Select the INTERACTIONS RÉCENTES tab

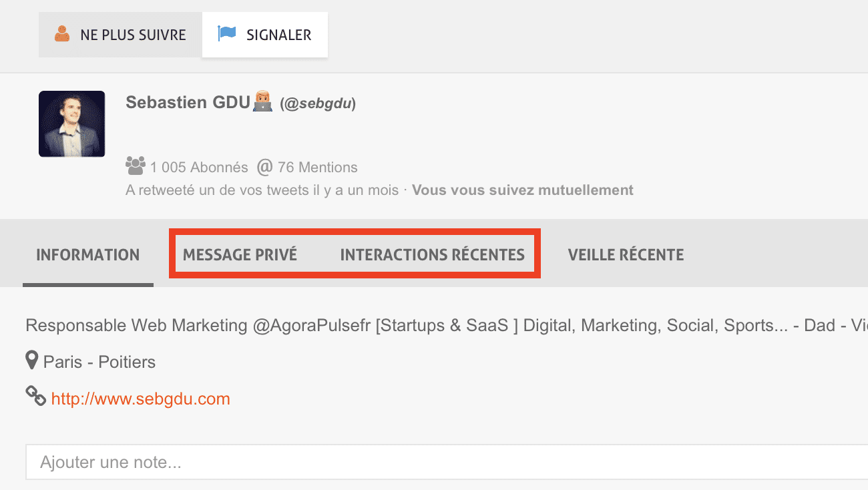[x=432, y=255]
